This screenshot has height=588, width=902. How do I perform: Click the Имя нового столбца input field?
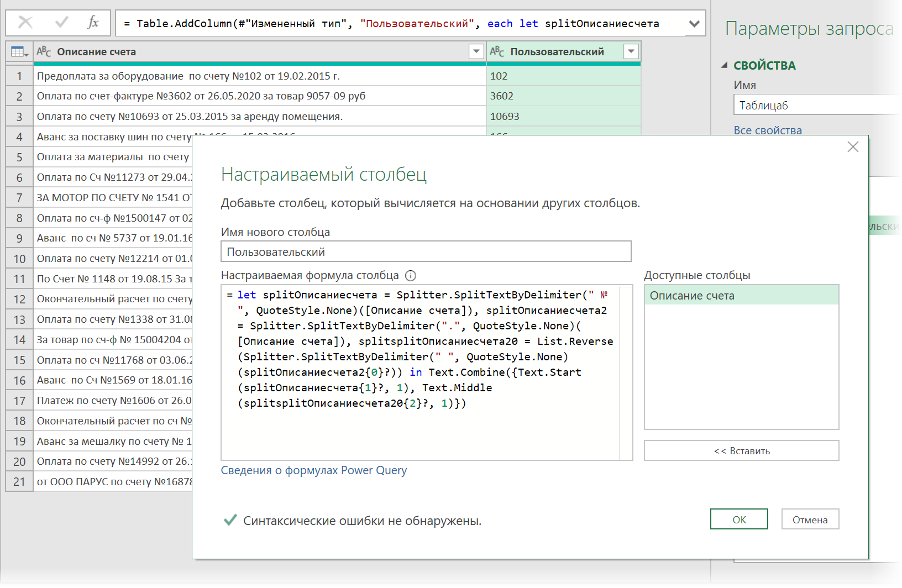[x=426, y=251]
